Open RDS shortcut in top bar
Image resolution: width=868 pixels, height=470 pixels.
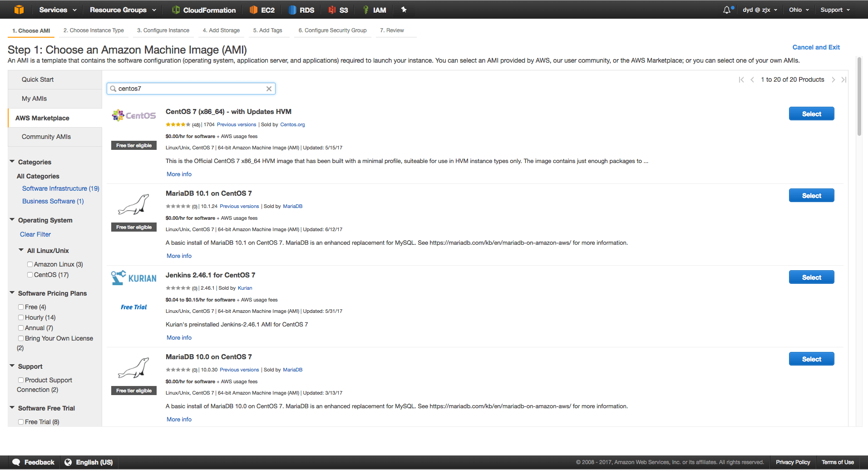click(x=301, y=10)
